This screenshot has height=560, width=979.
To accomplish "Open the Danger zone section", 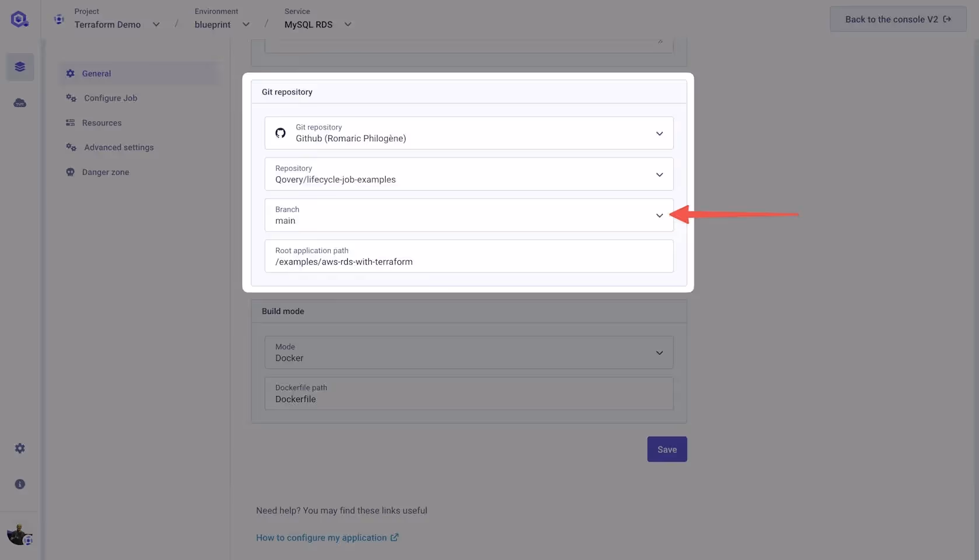I will coord(105,171).
